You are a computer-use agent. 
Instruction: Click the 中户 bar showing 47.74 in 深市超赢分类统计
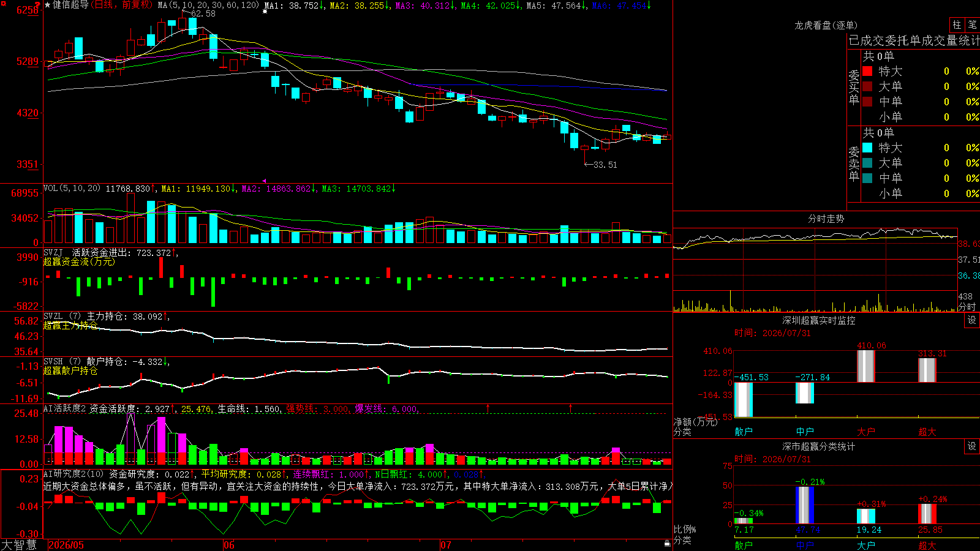point(805,505)
